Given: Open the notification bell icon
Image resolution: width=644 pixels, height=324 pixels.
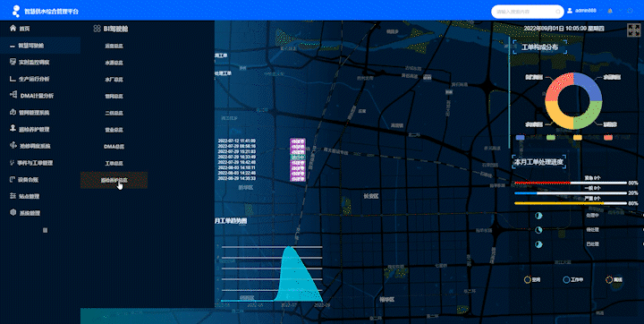Looking at the screenshot, I should [x=610, y=11].
